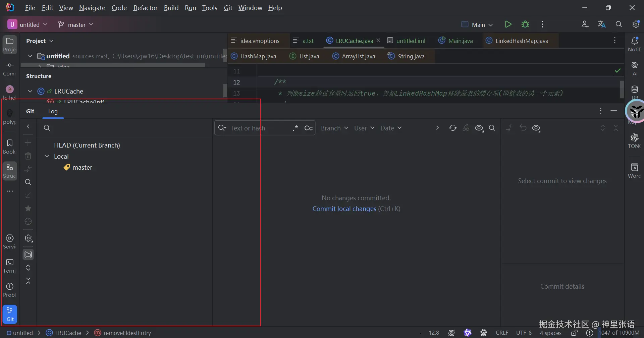Refresh the Git log with circular arrows icon
Screen dimensions: 644x338
click(453, 128)
